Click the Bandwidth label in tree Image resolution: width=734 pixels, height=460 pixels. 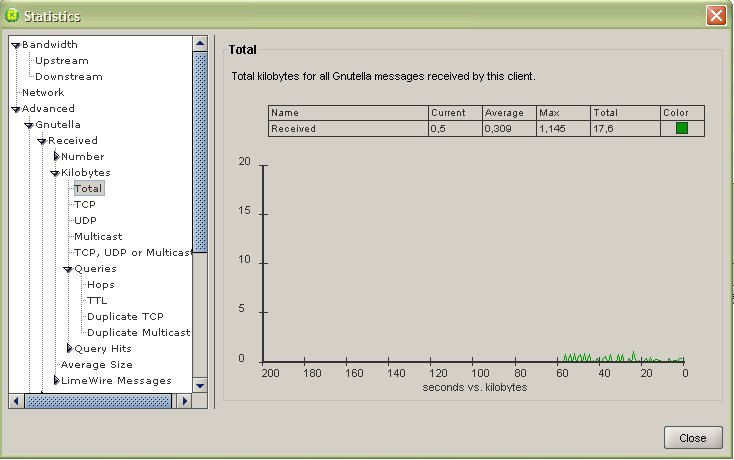pos(50,45)
